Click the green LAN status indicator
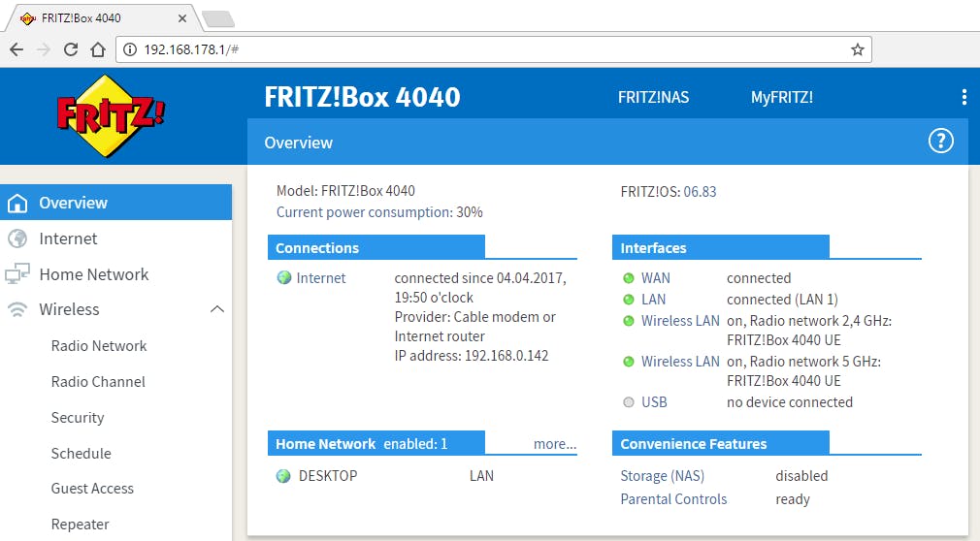The image size is (980, 541). click(629, 300)
